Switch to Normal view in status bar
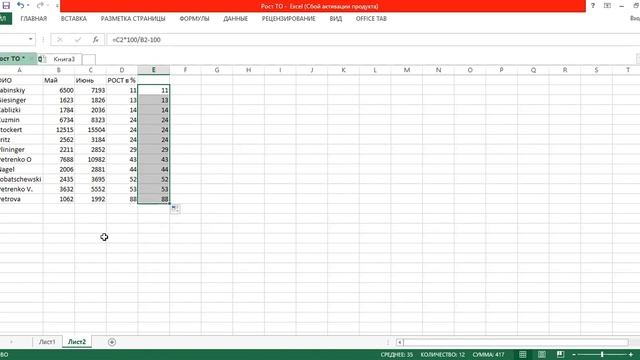This screenshot has height=360, width=640. coord(523,355)
